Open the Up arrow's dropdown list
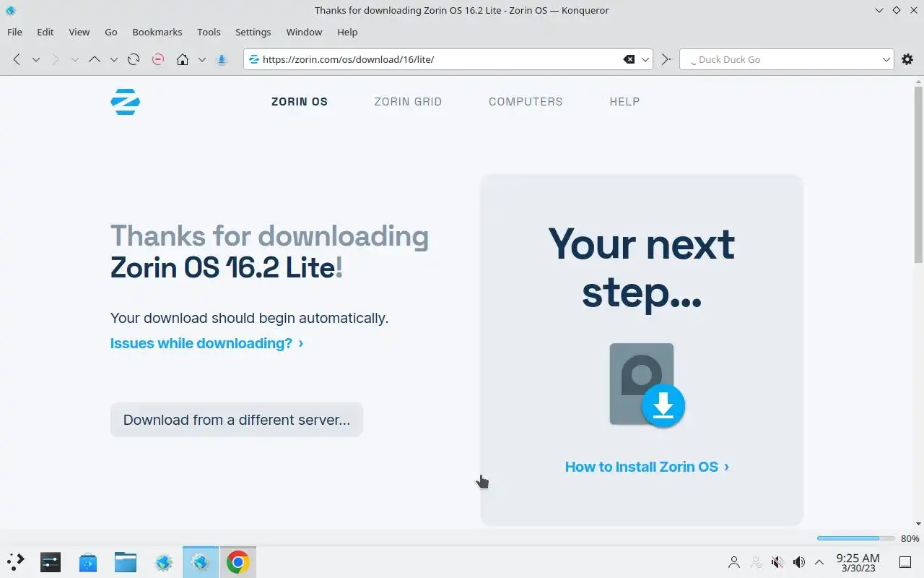Image resolution: width=924 pixels, height=578 pixels. [x=113, y=59]
